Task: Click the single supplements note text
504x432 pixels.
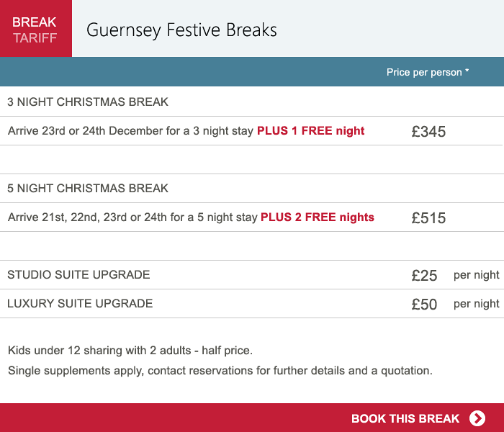Action: pyautogui.click(x=220, y=372)
